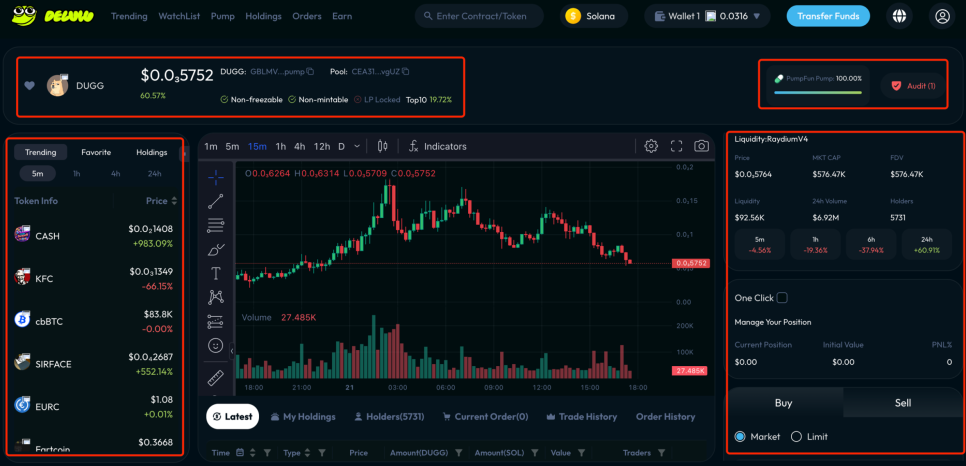Select the Limit order radio button
The width and height of the screenshot is (966, 466).
click(796, 436)
